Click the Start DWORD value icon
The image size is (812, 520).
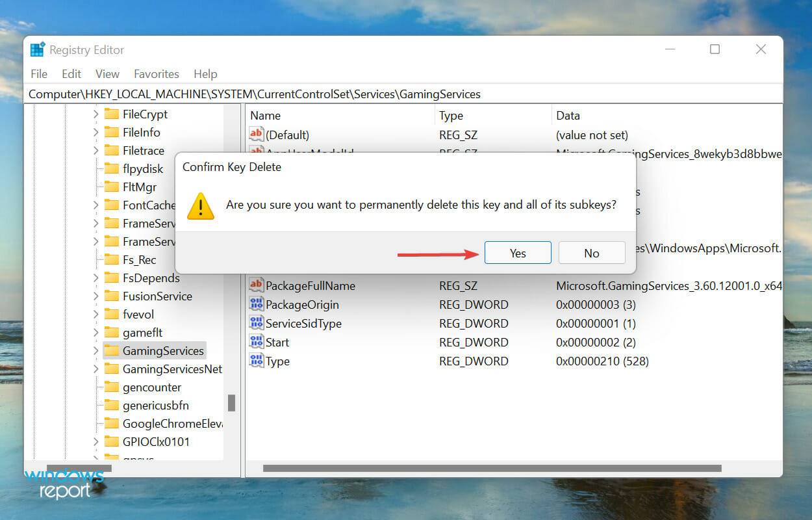[256, 342]
